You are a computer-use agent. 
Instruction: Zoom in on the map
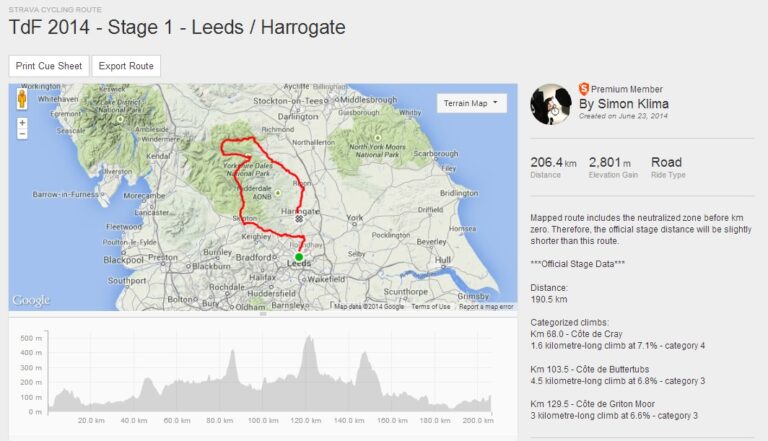point(21,123)
